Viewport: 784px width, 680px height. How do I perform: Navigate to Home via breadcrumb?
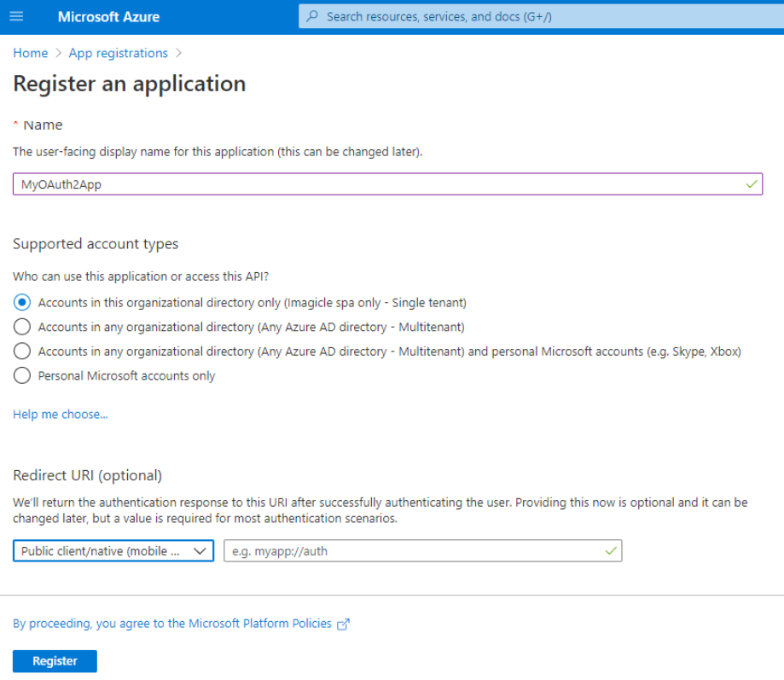pyautogui.click(x=30, y=53)
